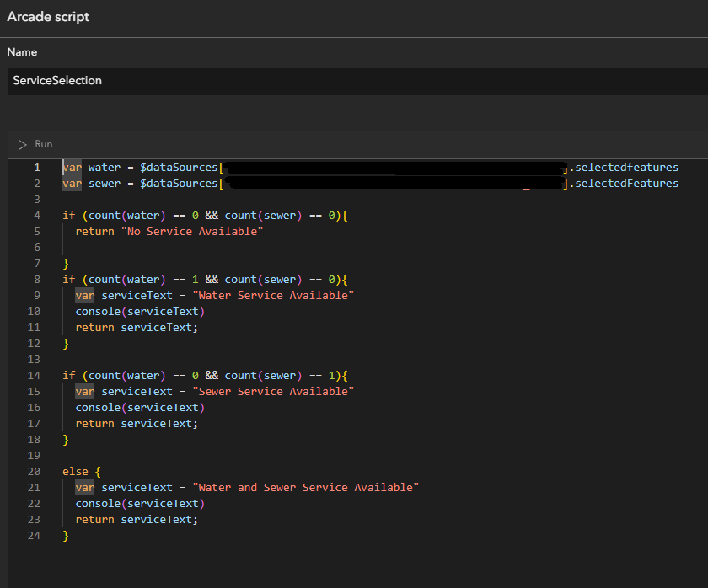Viewport: 708px width, 588px height.
Task: Click line number 1 in the gutter
Action: [36, 168]
